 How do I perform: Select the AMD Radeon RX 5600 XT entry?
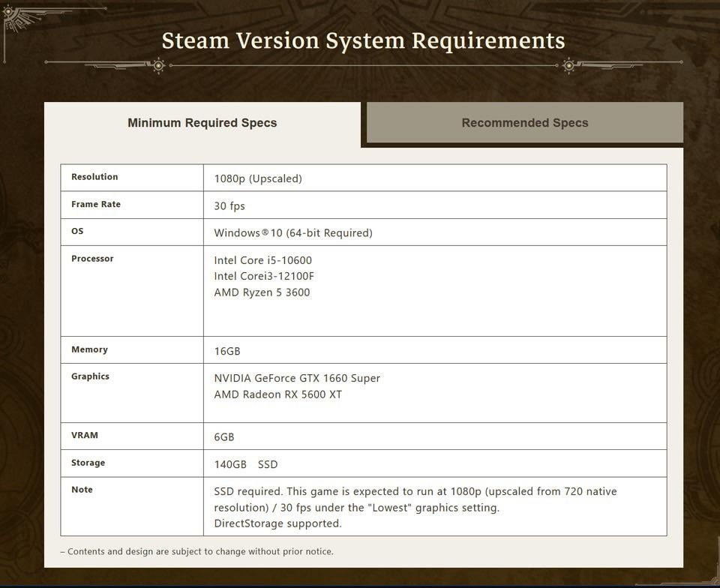[x=277, y=394]
